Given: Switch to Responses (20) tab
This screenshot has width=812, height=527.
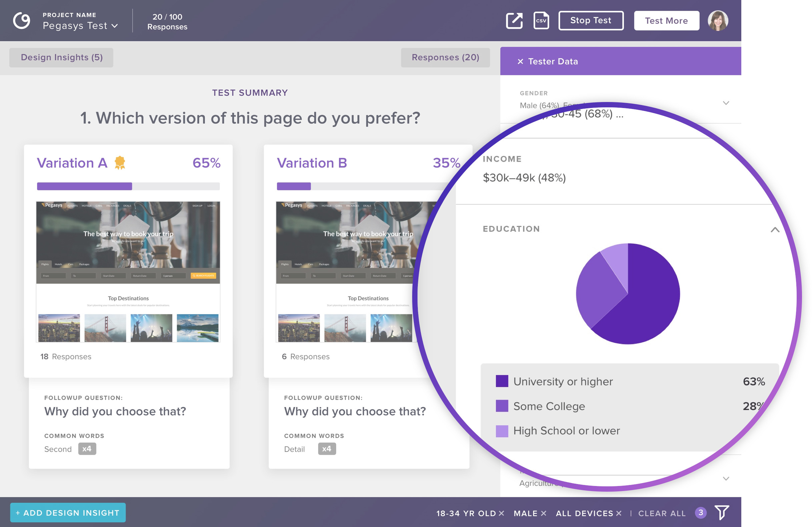Looking at the screenshot, I should [x=445, y=57].
